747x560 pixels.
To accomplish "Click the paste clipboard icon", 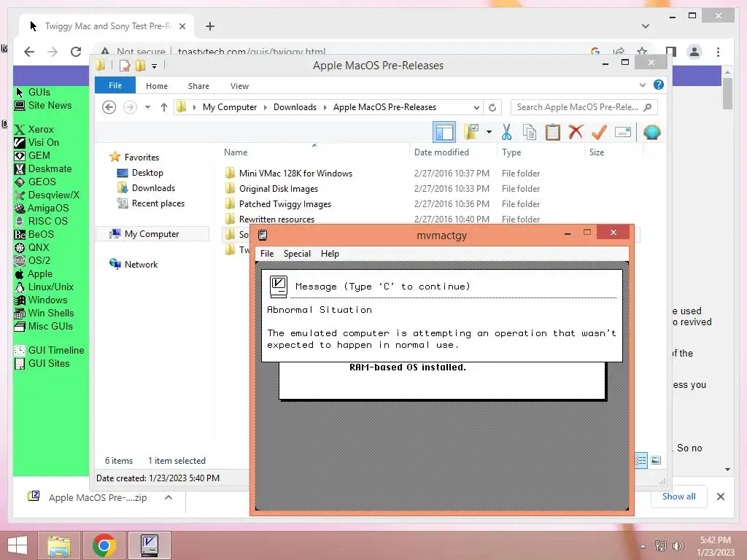I will click(x=553, y=132).
